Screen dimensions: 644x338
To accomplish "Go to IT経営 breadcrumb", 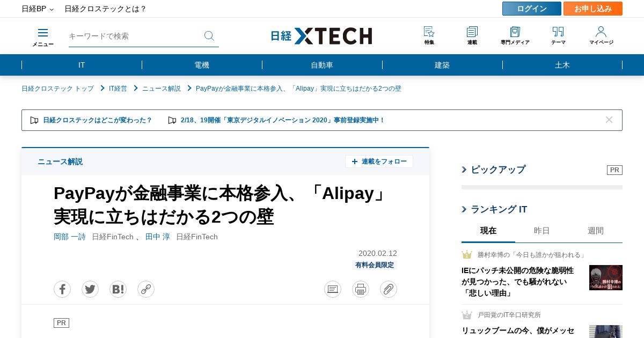I will point(118,89).
